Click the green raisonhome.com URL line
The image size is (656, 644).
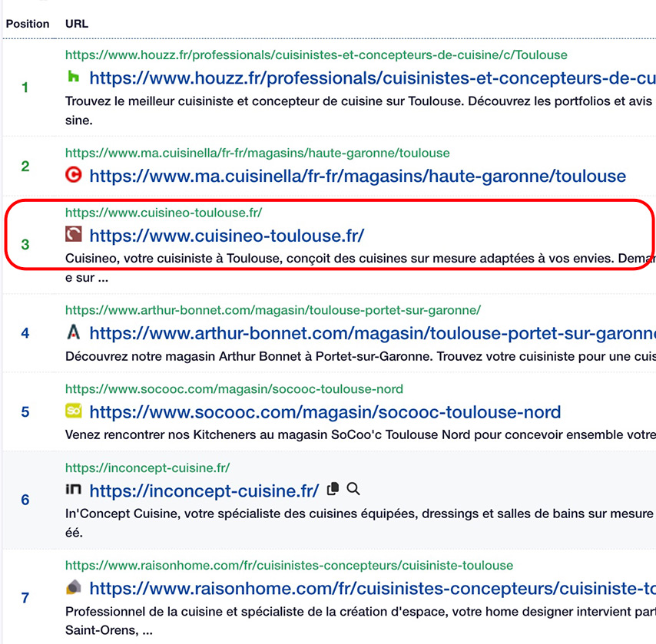tap(289, 566)
